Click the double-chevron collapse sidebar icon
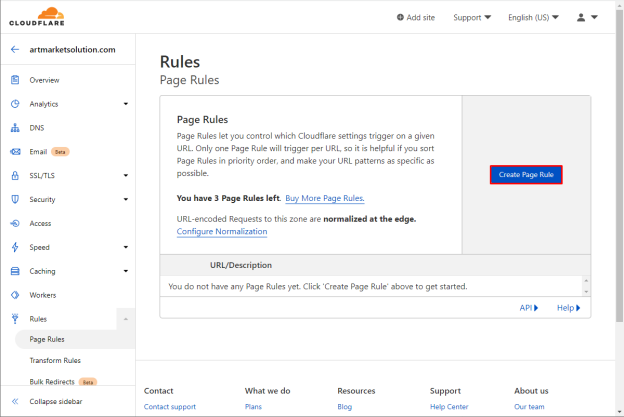Screen dimensions: 624x417 tap(15, 401)
